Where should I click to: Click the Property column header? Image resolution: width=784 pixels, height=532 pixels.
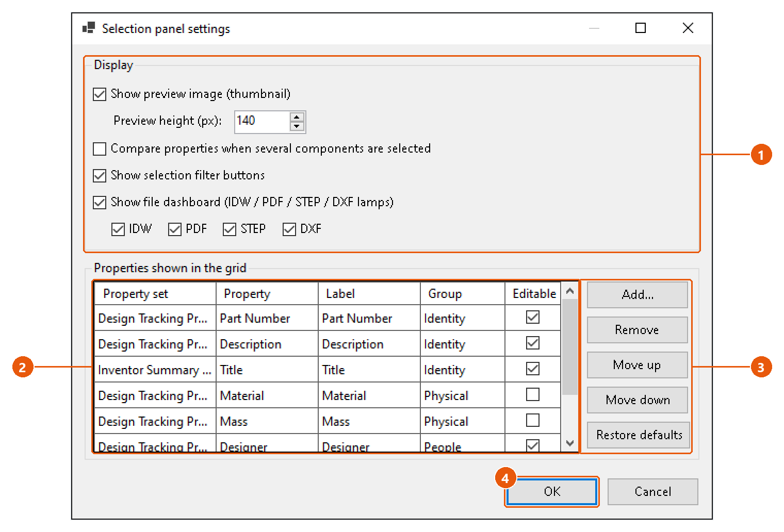point(267,294)
